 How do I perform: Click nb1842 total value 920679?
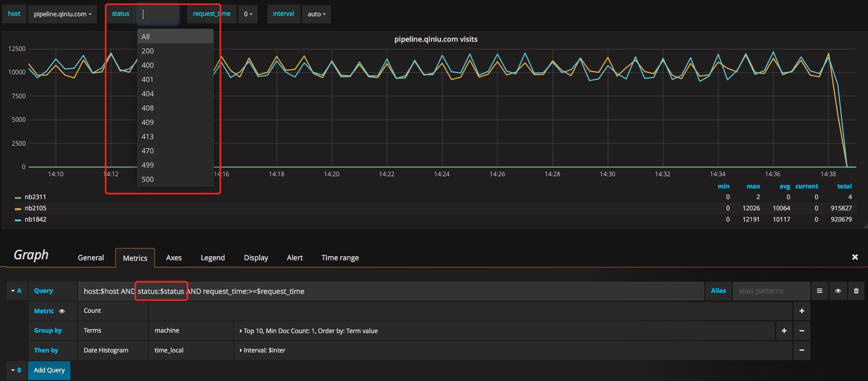pyautogui.click(x=841, y=220)
